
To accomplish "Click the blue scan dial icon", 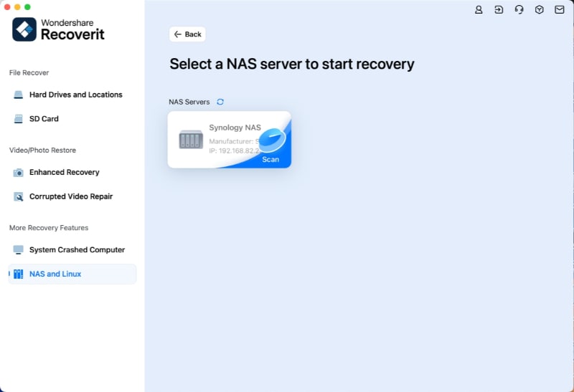I will click(272, 140).
